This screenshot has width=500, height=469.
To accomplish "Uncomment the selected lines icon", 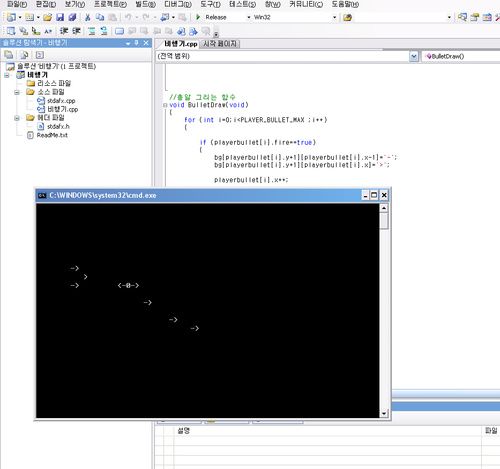I will tap(104, 31).
